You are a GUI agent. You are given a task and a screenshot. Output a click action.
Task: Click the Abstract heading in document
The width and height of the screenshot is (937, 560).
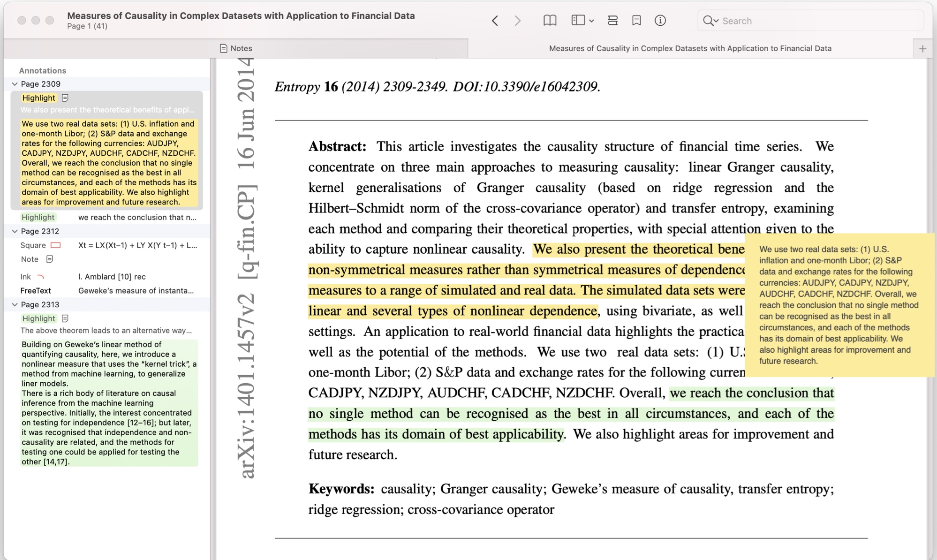(x=337, y=146)
